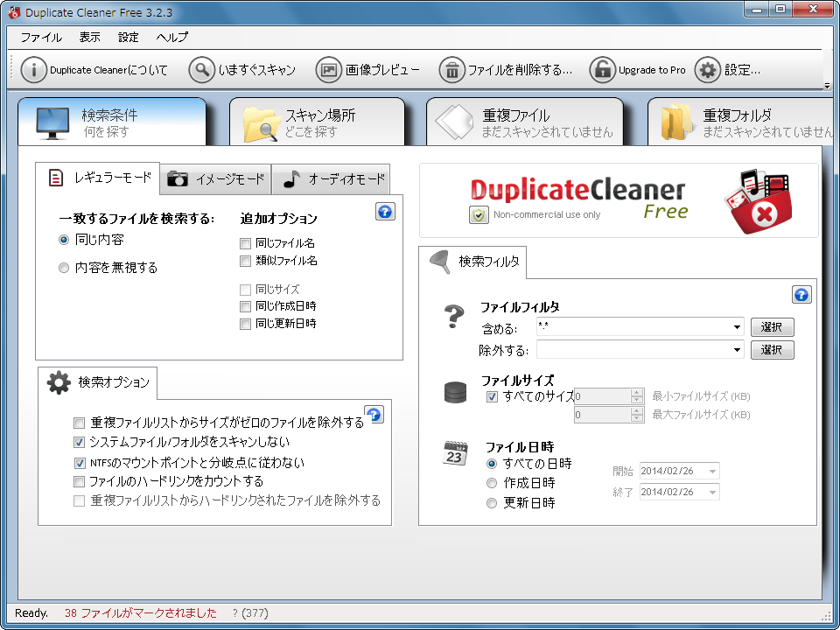Open 重複ファイル tab
Screen dimensions: 840x630
coord(525,122)
